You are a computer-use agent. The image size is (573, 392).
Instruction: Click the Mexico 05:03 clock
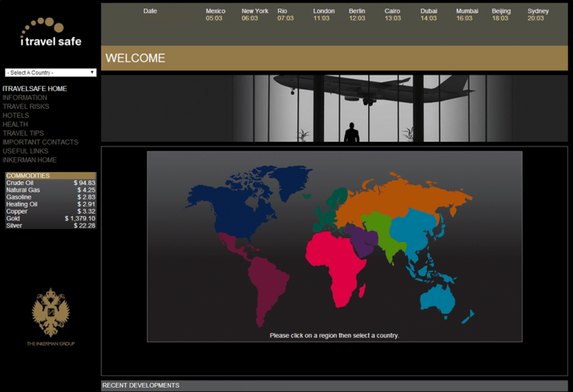[x=215, y=15]
